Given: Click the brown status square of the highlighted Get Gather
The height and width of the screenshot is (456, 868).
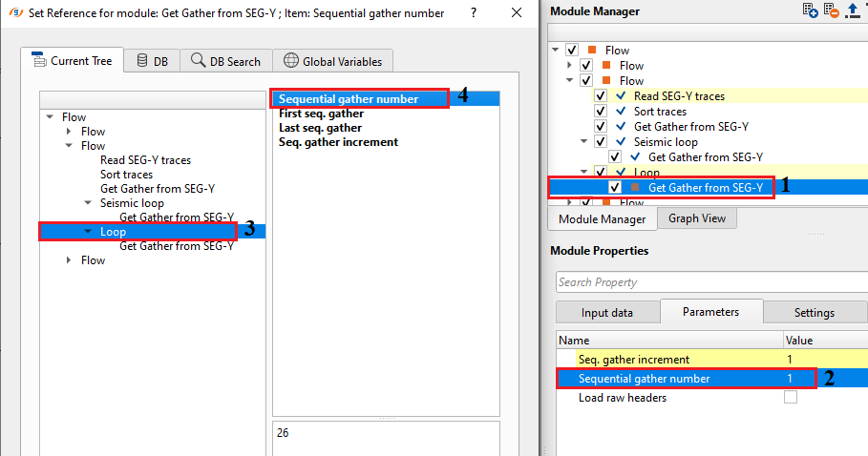Looking at the screenshot, I should coord(635,187).
